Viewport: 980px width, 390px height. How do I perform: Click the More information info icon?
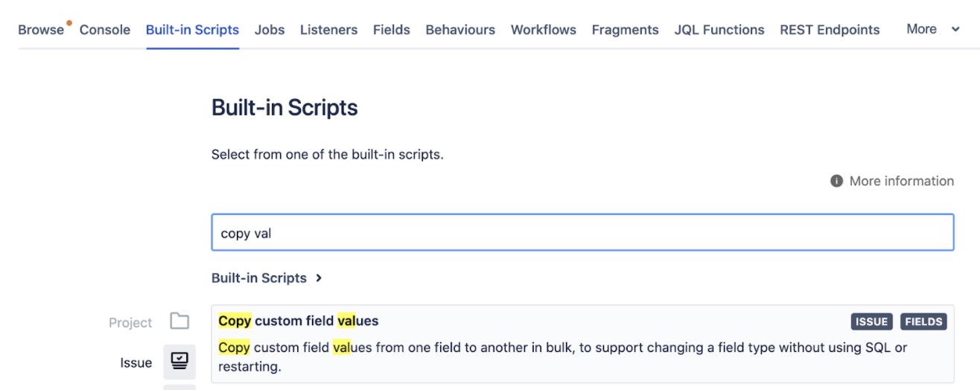(x=836, y=181)
